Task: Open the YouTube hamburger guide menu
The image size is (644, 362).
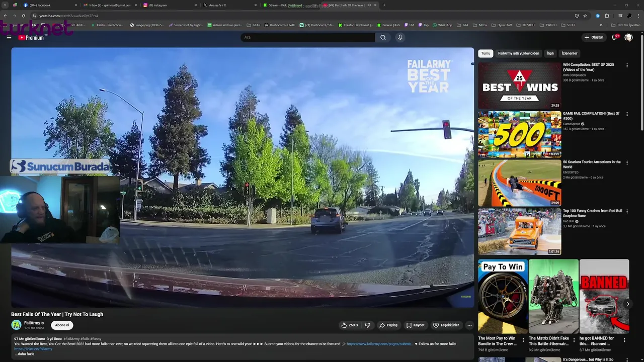Action: coord(9,37)
